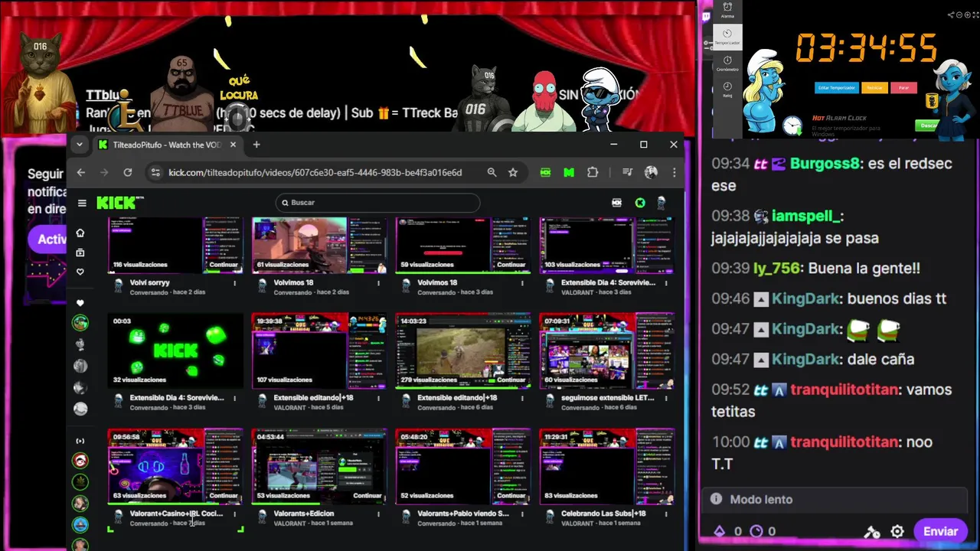Open 'Valorants+Edicion' video title
This screenshot has height=551, width=980.
(304, 514)
